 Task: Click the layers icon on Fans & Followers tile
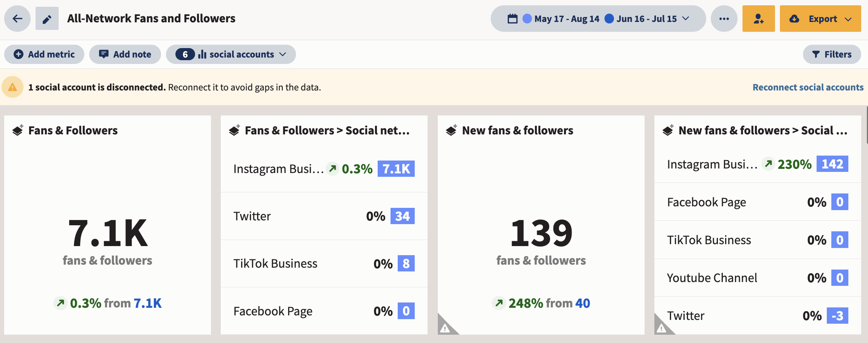[x=18, y=130]
